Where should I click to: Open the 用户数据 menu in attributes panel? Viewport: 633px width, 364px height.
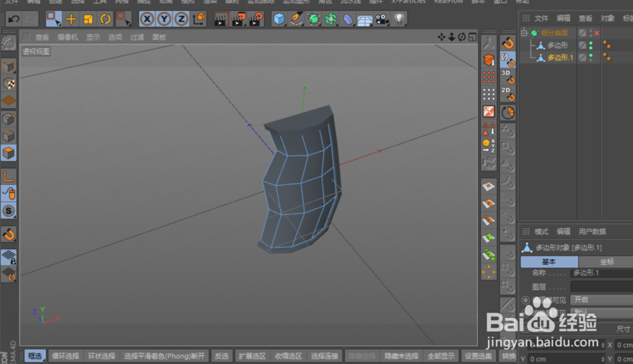(592, 231)
